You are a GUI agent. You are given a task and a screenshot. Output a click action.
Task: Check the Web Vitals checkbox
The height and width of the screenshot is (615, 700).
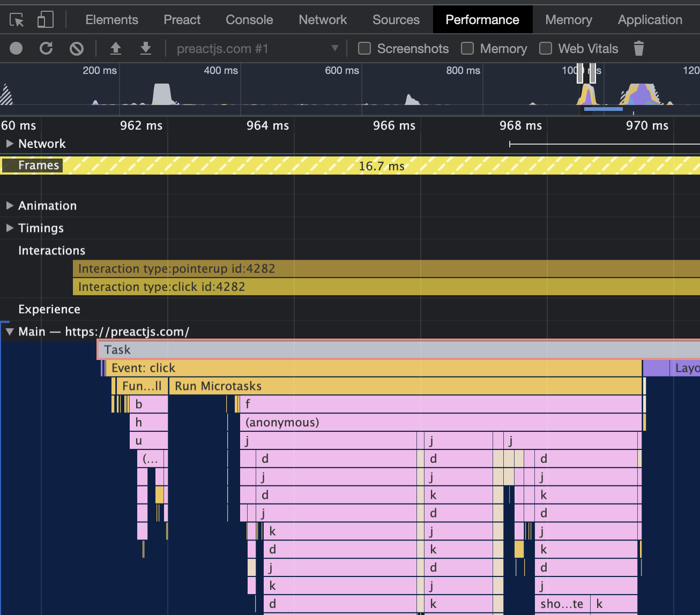click(545, 48)
